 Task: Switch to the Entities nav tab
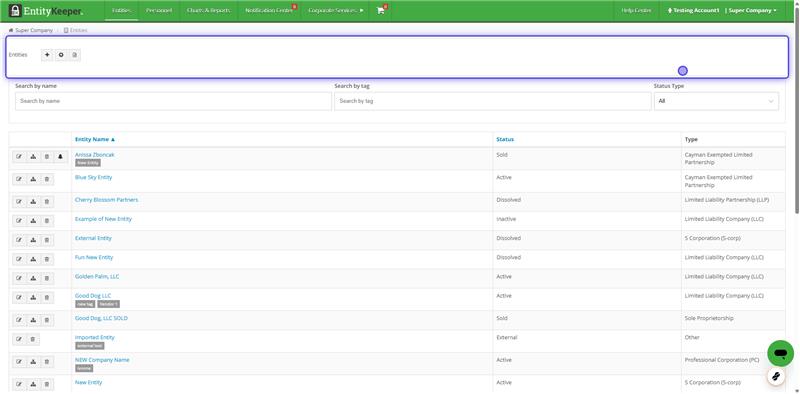(x=121, y=11)
